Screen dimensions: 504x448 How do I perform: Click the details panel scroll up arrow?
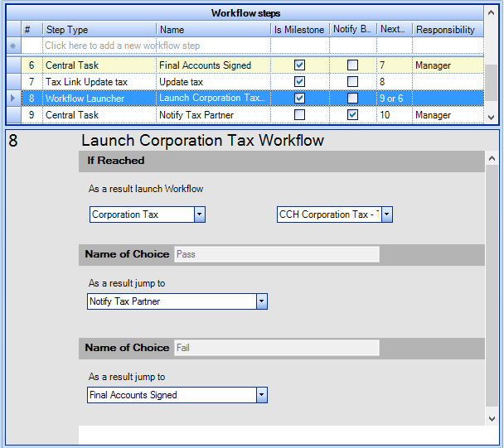click(x=492, y=158)
